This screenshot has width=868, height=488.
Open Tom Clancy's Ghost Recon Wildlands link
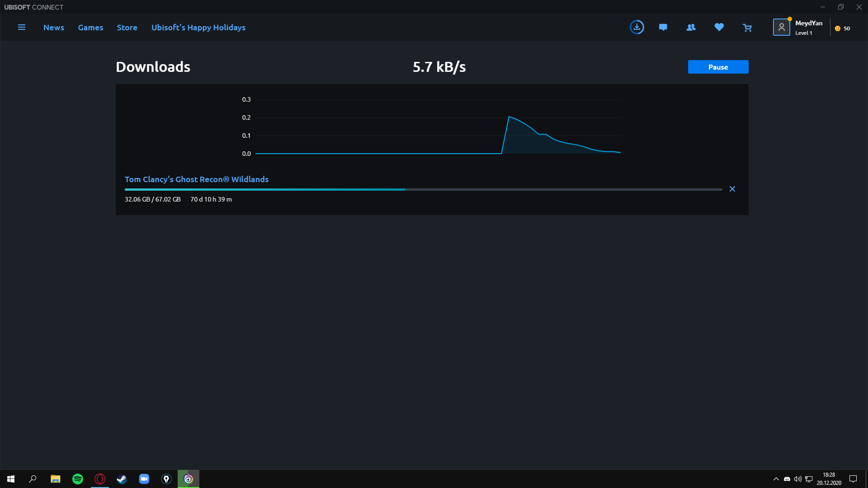(x=197, y=179)
